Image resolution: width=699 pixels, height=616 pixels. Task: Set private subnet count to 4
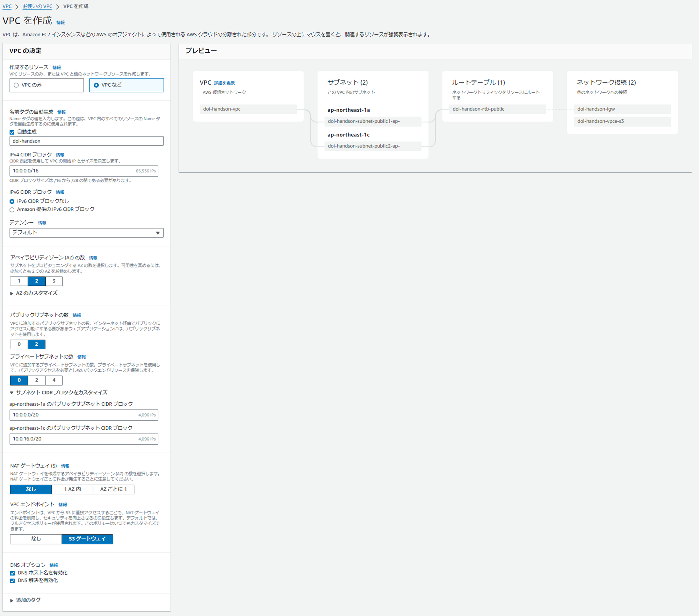pyautogui.click(x=54, y=380)
